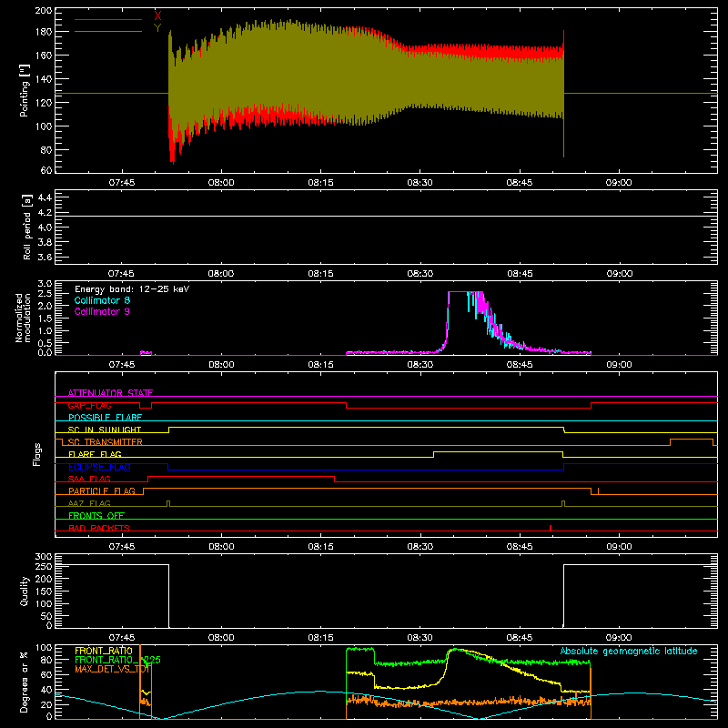
Task: Select the magenta Collimator 9 legend entry
Action: point(102,311)
